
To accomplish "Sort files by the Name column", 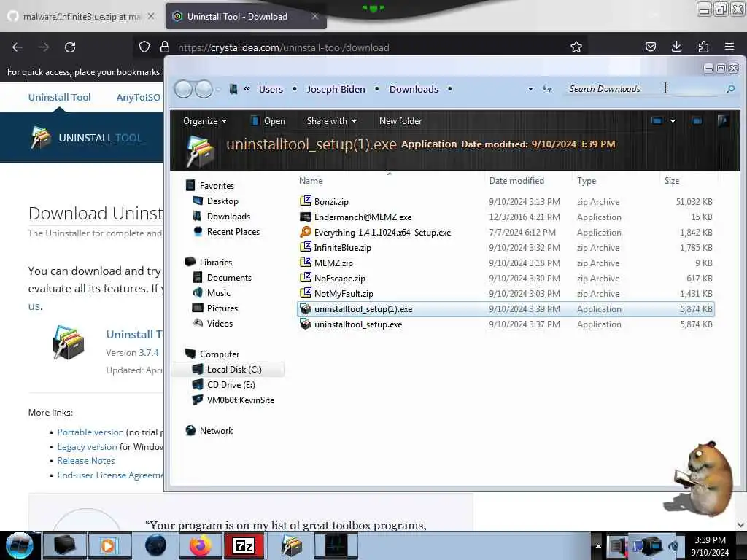I will (311, 181).
